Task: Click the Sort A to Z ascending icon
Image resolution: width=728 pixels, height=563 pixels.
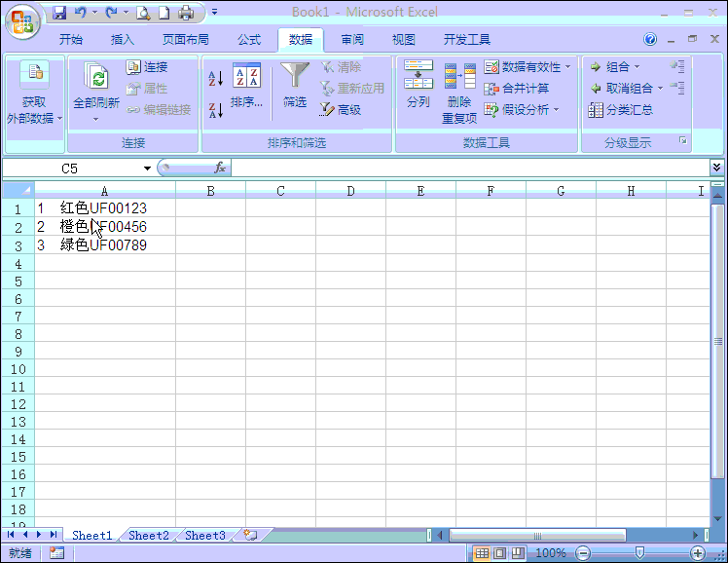Action: (216, 78)
